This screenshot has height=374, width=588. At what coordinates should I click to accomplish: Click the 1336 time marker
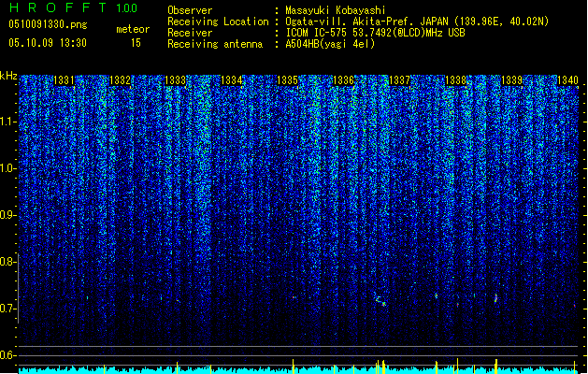[343, 80]
